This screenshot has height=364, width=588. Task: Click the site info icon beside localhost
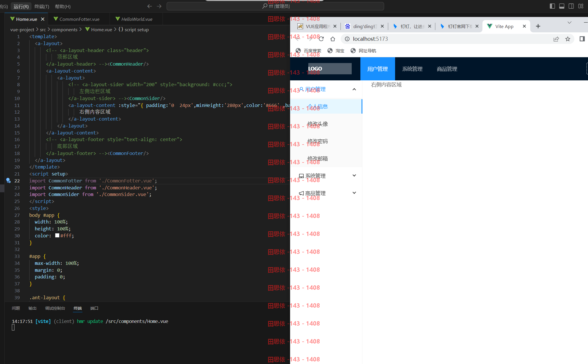tap(347, 39)
